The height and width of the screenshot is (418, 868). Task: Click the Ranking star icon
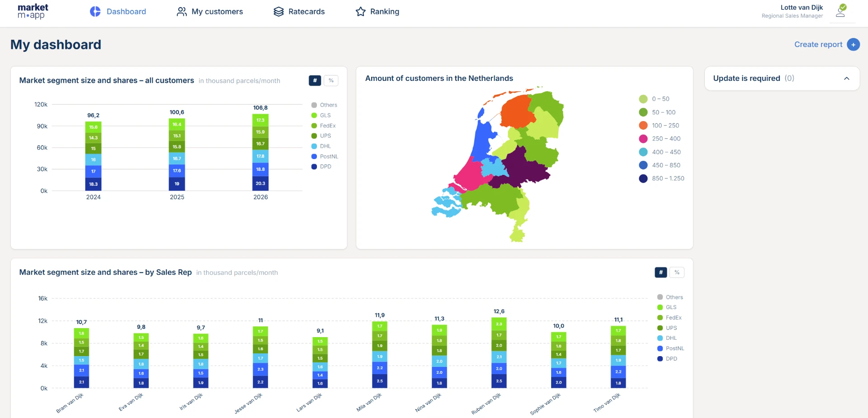pyautogui.click(x=360, y=11)
